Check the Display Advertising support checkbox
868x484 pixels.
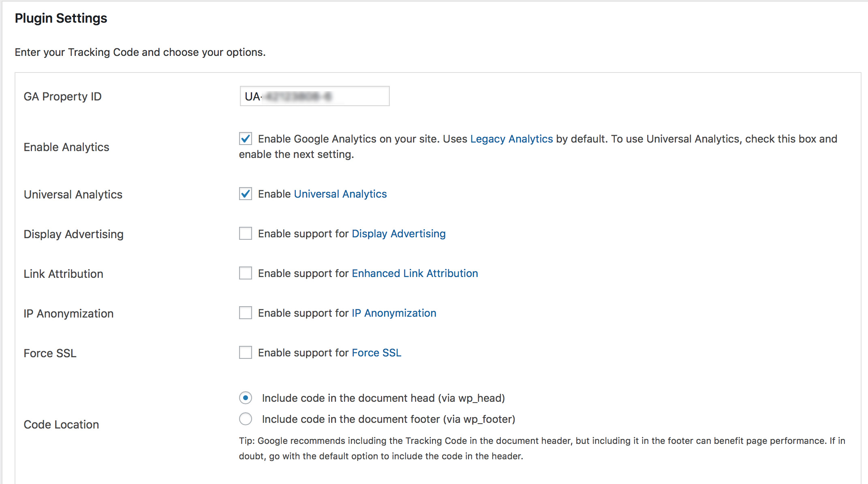246,233
